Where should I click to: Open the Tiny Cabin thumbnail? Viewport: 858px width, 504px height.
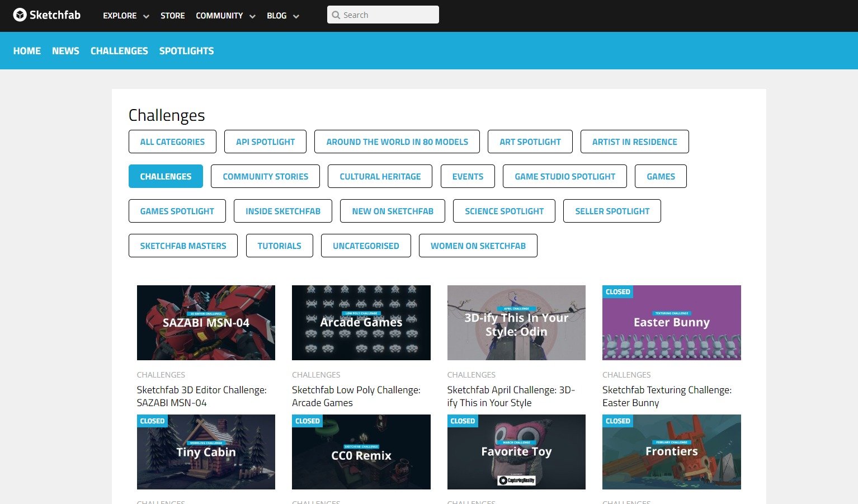[206, 452]
